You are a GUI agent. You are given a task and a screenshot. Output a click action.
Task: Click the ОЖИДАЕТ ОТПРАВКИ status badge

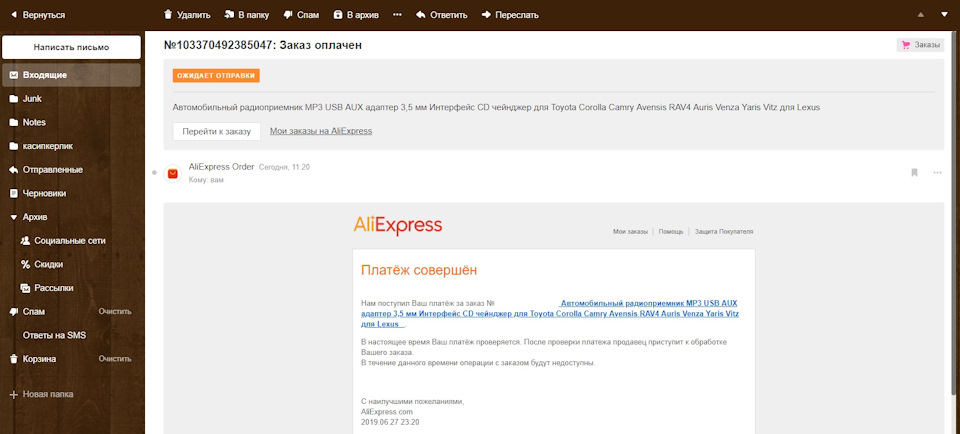[216, 75]
